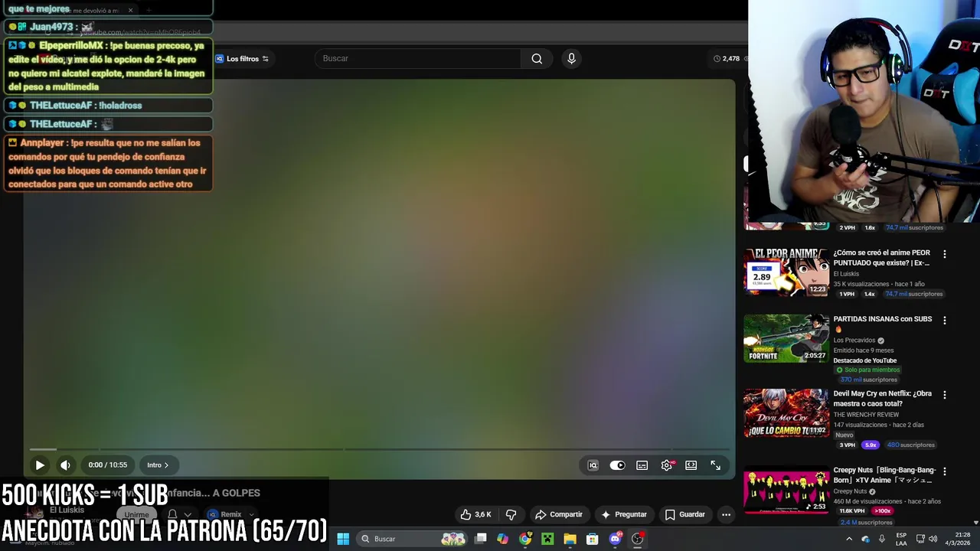Screen dimensions: 980x551
Task: Open more actions menu below video
Action: [726, 514]
